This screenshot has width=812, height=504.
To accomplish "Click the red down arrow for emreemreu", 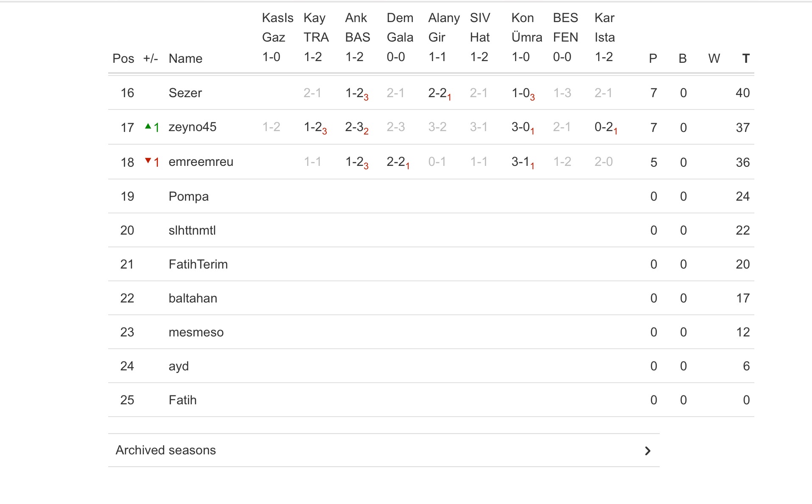I will 148,160.
